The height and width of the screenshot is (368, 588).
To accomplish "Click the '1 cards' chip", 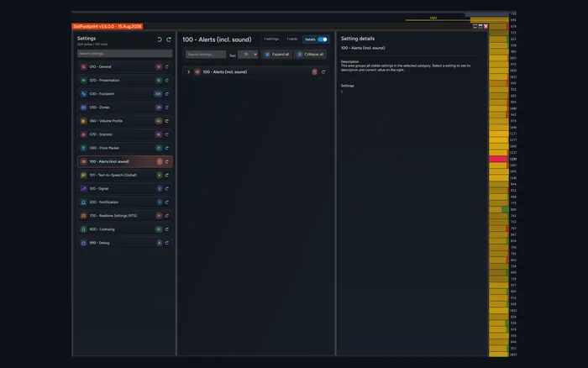I will coord(291,39).
